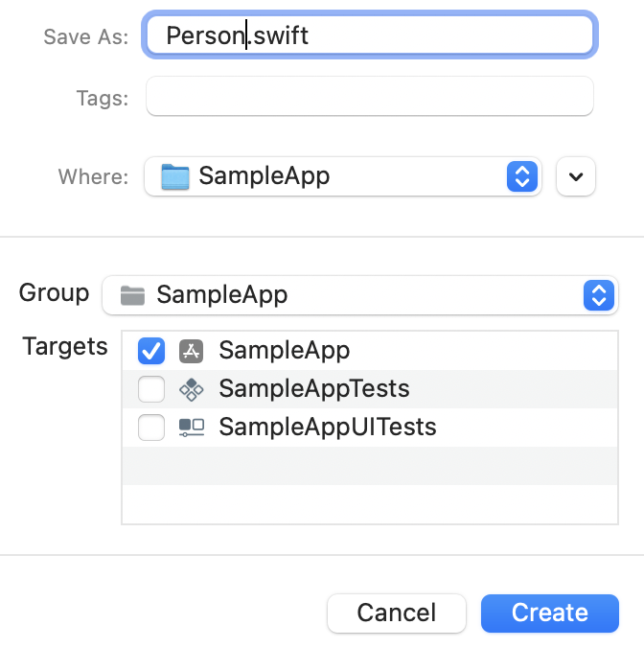Click the SampleAppUITests target icon

192,428
